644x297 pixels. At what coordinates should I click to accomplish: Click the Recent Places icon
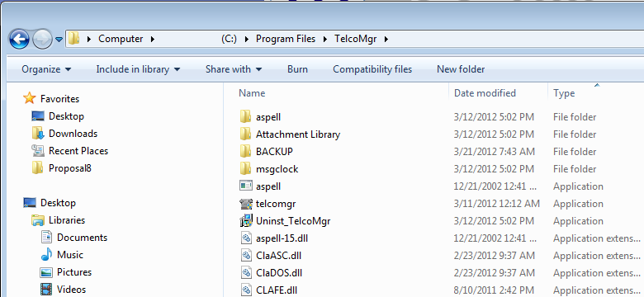(38, 150)
